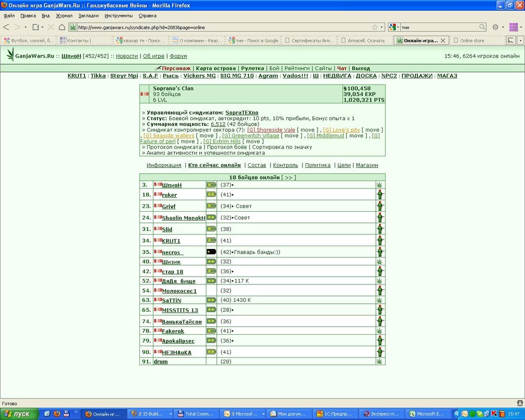The height and width of the screenshot is (420, 525).
Task: Follow the SopraTEXno manager link
Action: pos(242,112)
